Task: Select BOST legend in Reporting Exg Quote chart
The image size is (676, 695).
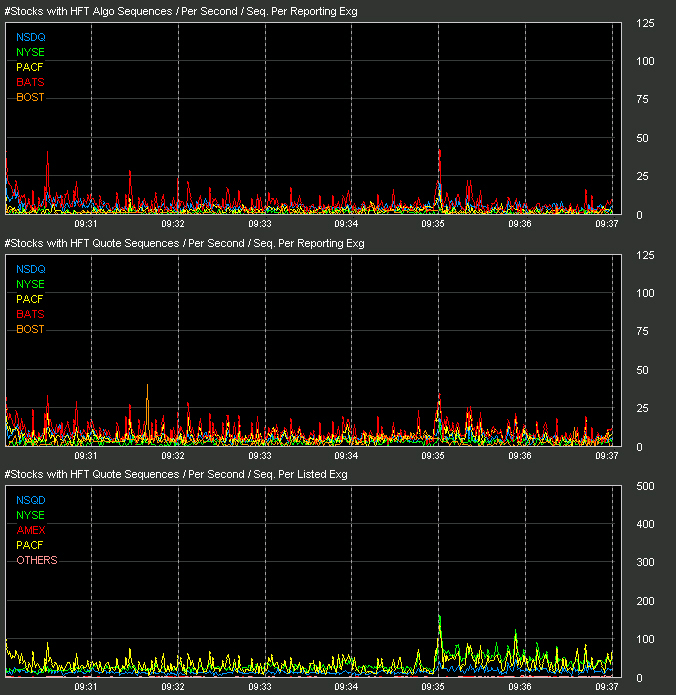Action: pos(30,329)
